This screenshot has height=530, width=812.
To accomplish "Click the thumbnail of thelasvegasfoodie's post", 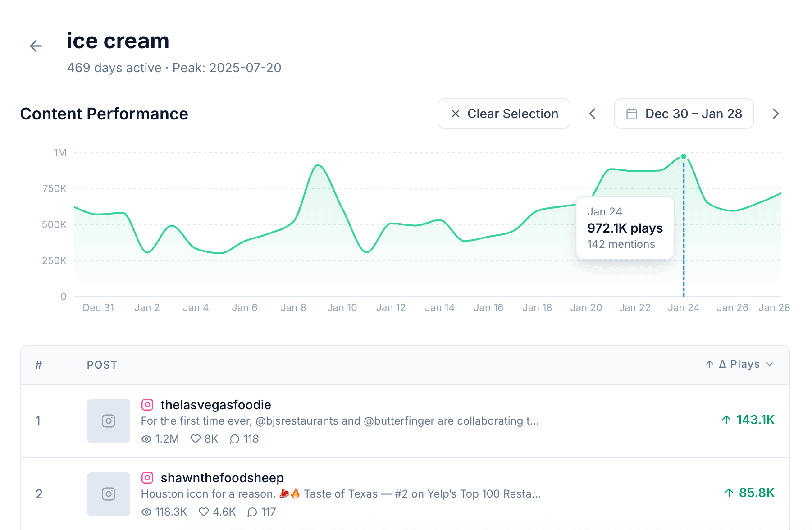I will tap(108, 421).
